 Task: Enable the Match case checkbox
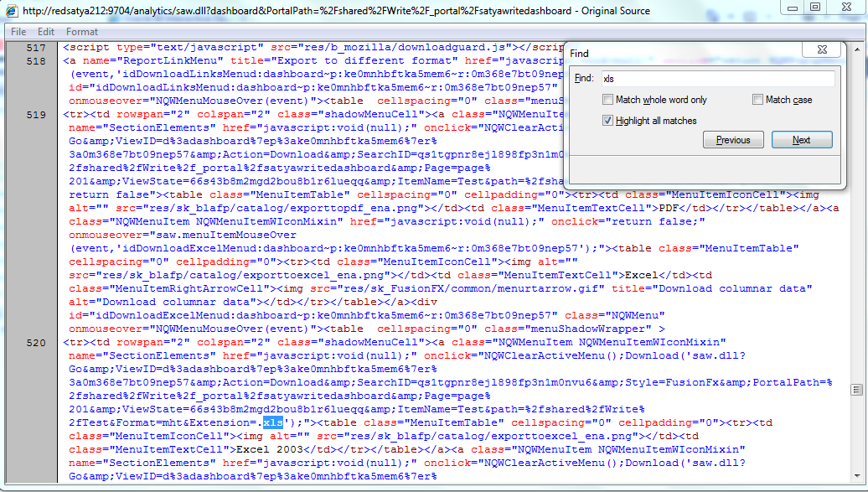pyautogui.click(x=758, y=100)
